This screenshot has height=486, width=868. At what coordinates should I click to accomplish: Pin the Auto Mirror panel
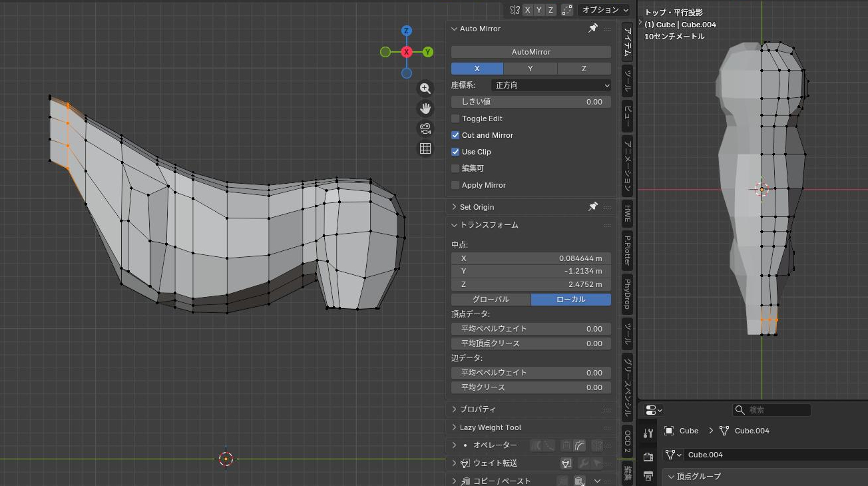pyautogui.click(x=592, y=29)
